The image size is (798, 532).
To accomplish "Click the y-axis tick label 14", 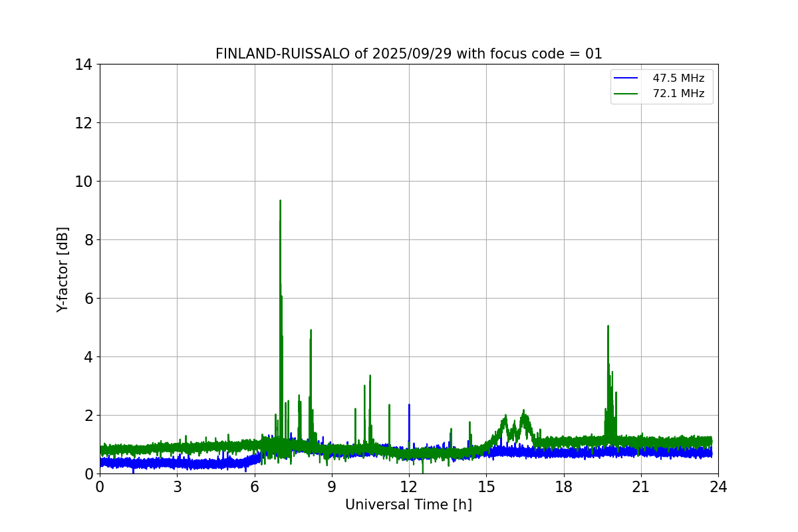I will coord(83,65).
